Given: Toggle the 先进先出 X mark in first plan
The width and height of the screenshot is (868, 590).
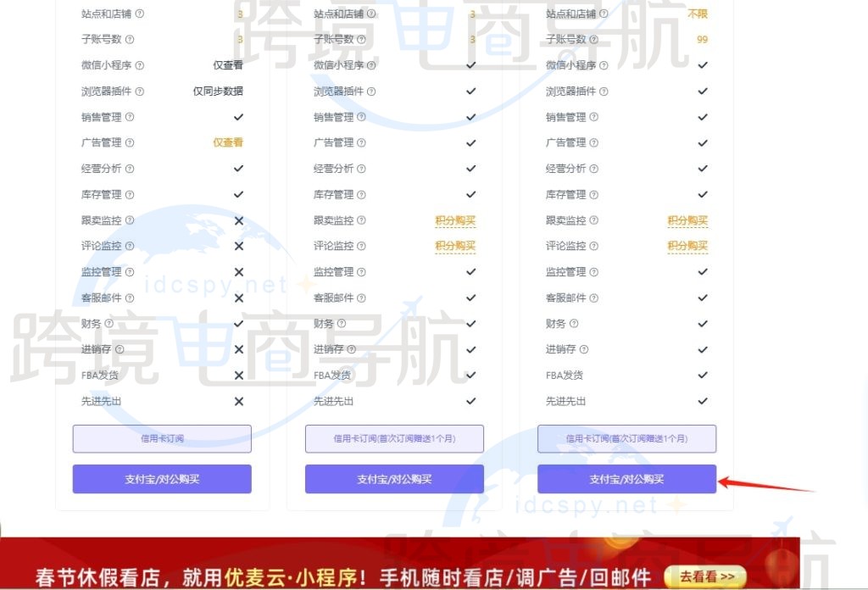Looking at the screenshot, I should [x=239, y=401].
